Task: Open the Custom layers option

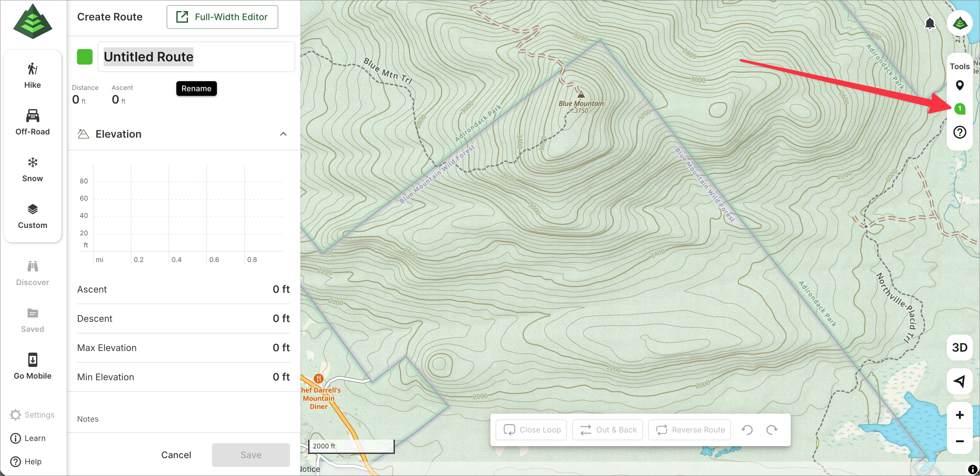Action: pos(32,216)
